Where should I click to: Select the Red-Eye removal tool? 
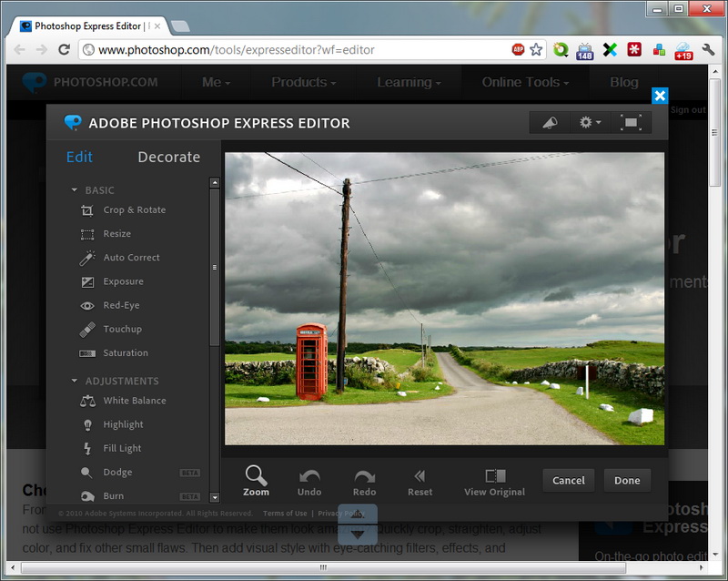120,305
